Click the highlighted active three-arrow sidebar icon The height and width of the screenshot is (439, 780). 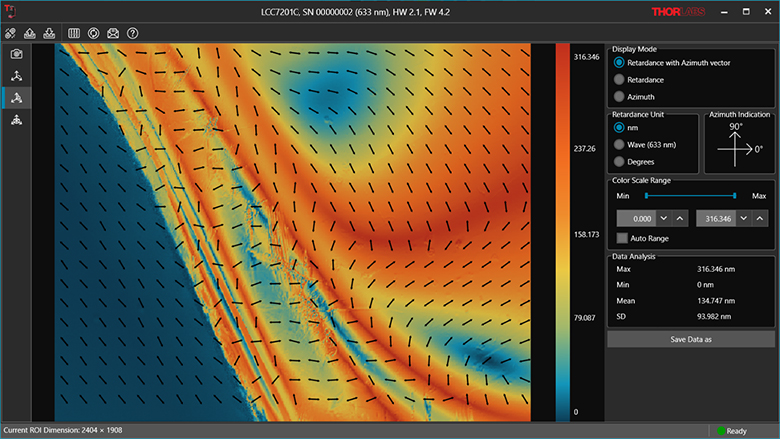(x=16, y=97)
